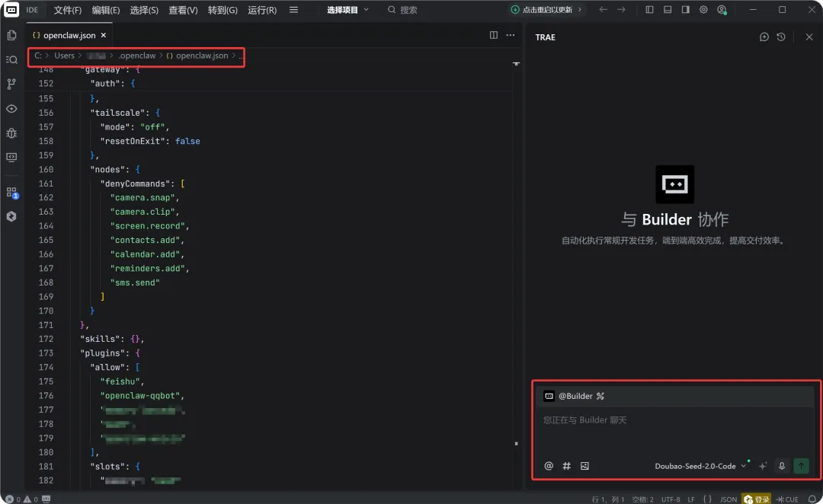823x504 pixels.
Task: Open the eye preview icon in sidebar
Action: click(x=11, y=109)
